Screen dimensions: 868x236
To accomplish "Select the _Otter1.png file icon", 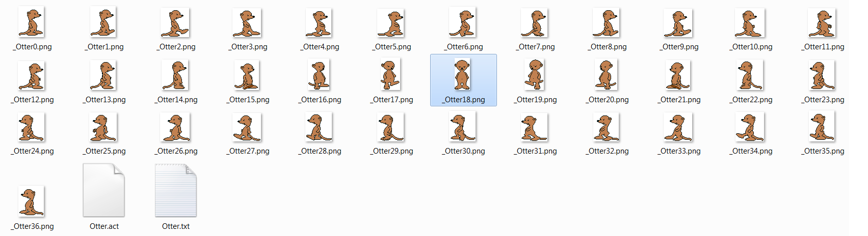I will (103, 22).
